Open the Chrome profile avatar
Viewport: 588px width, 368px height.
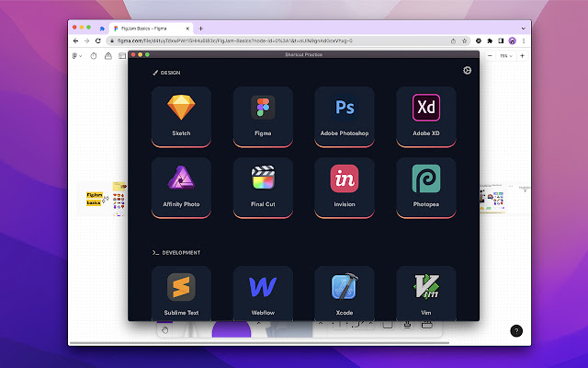tap(513, 40)
